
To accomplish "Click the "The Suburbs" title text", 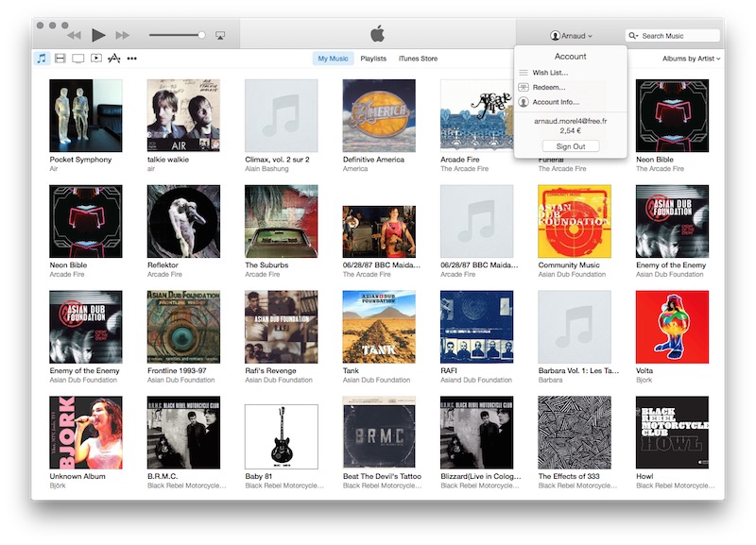I will click(x=266, y=265).
